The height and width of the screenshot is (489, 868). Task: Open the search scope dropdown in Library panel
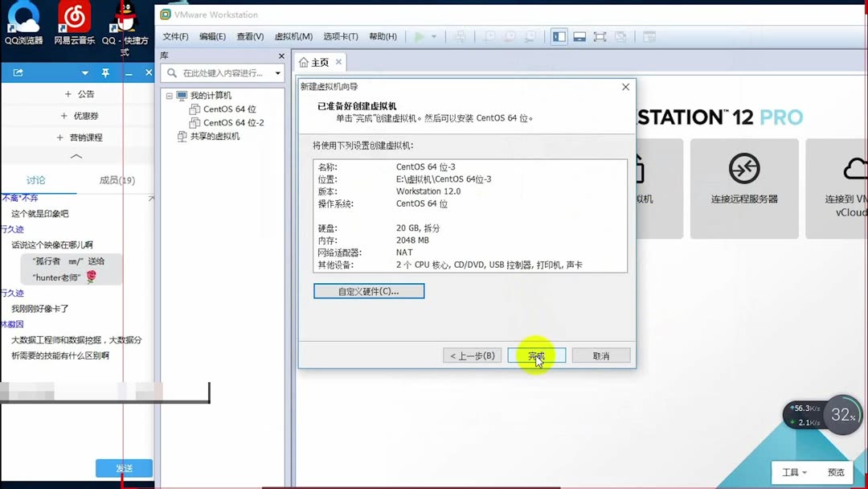pos(276,72)
